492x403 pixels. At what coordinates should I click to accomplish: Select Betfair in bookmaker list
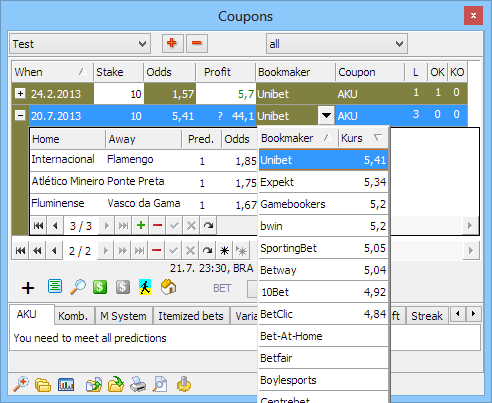[x=323, y=358]
